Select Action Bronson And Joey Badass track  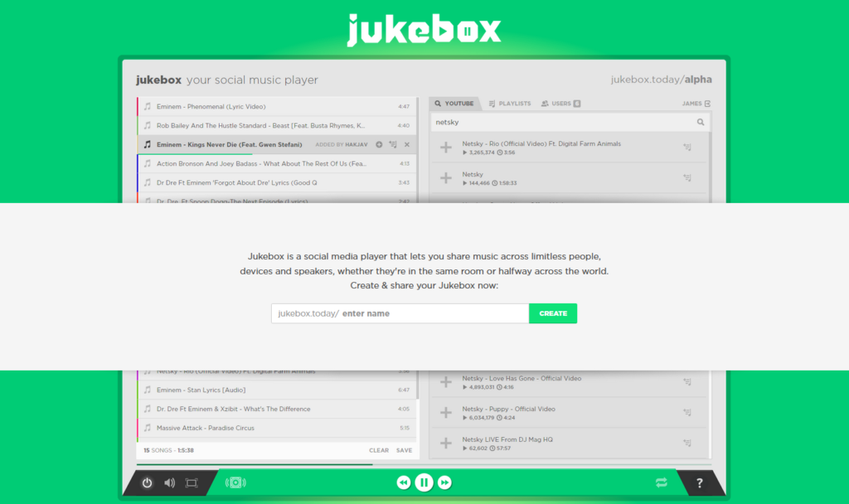[277, 163]
